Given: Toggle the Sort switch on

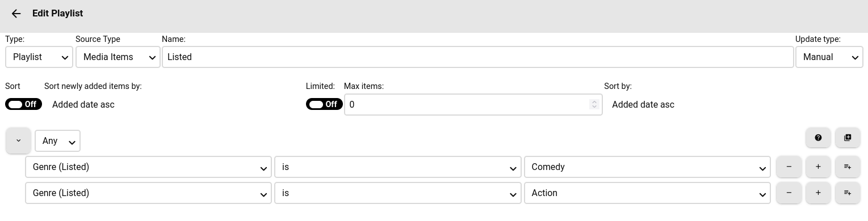Looking at the screenshot, I should coord(23,104).
